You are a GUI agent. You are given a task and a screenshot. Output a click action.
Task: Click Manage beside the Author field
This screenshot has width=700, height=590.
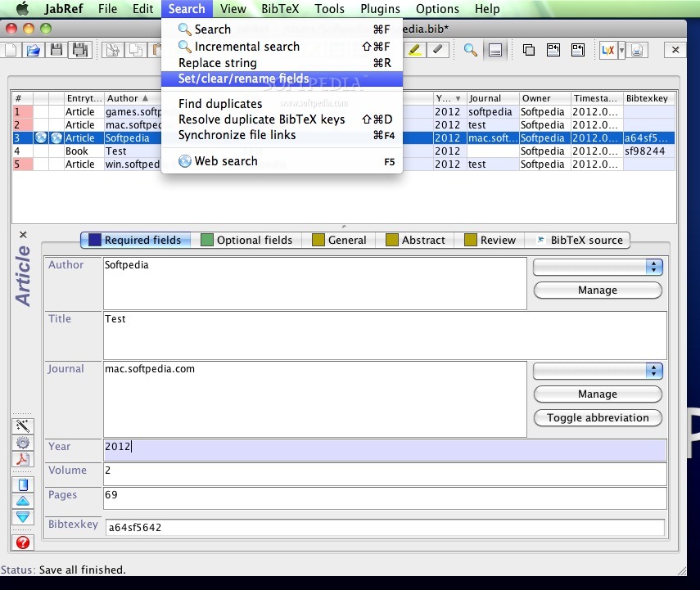pos(598,290)
